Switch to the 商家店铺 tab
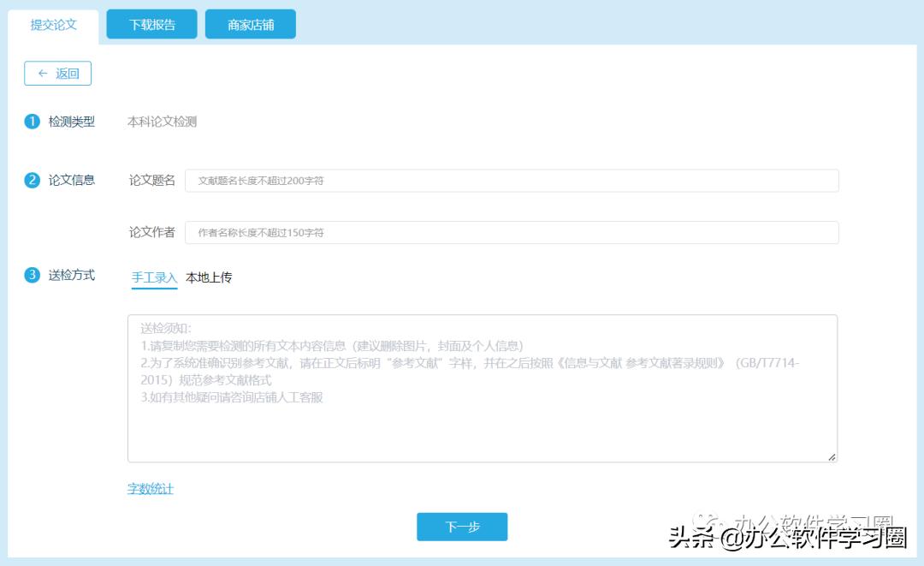924x566 pixels. point(250,24)
